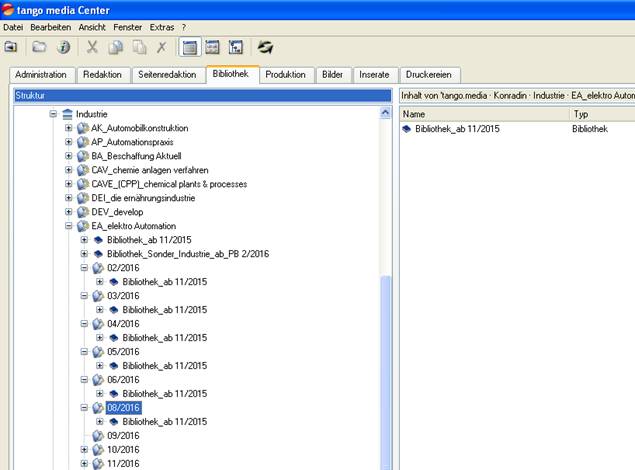This screenshot has height=470, width=635.
Task: Click the scissors cut icon
Action: [x=93, y=47]
